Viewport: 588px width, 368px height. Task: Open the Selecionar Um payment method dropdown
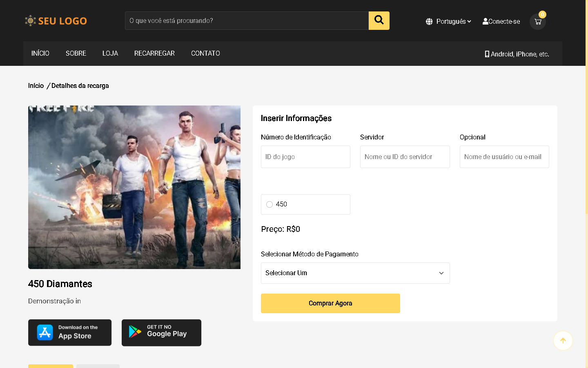tap(355, 273)
